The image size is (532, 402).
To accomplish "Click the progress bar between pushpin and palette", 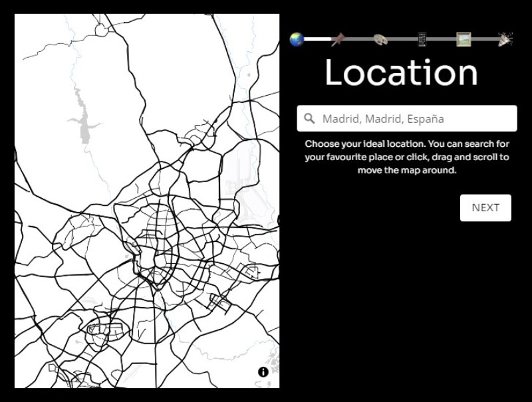I will 359,39.
